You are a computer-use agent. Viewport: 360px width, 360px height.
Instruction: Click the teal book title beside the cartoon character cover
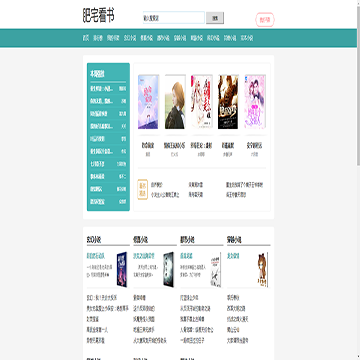coord(233,256)
